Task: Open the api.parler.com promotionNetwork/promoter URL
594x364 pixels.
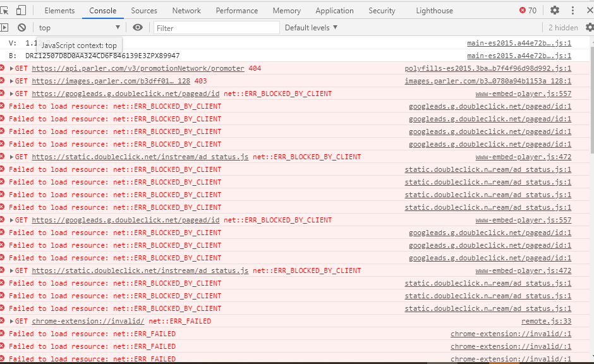Action: pos(138,68)
